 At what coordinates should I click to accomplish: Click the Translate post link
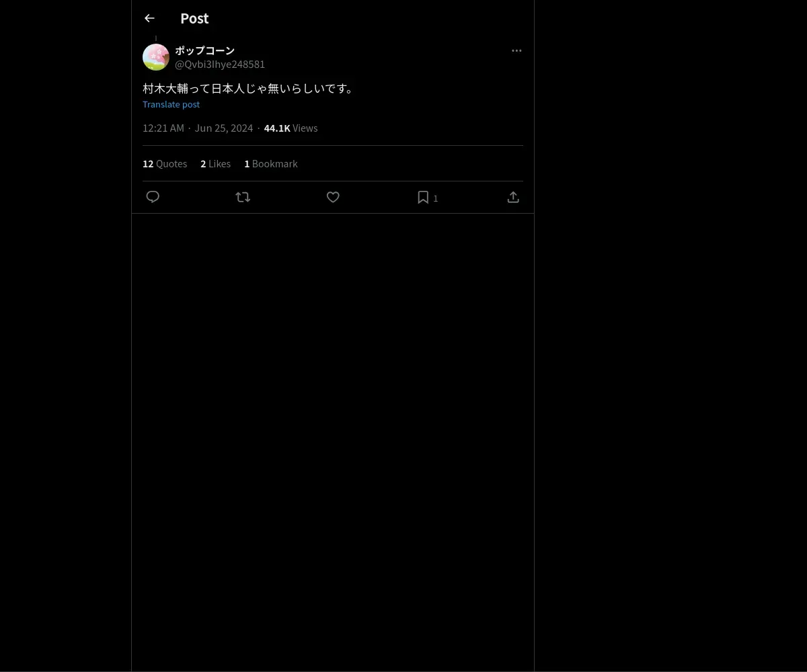171,104
